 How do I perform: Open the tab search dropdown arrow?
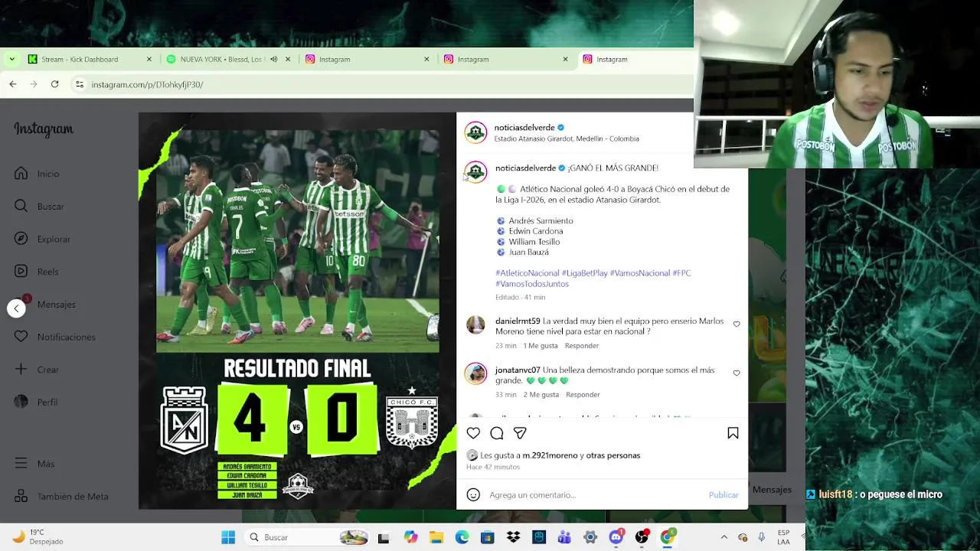pos(11,59)
